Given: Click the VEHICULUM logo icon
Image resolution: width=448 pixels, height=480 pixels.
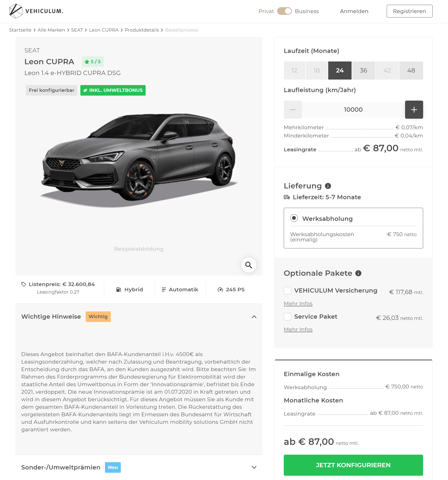Looking at the screenshot, I should pos(16,11).
